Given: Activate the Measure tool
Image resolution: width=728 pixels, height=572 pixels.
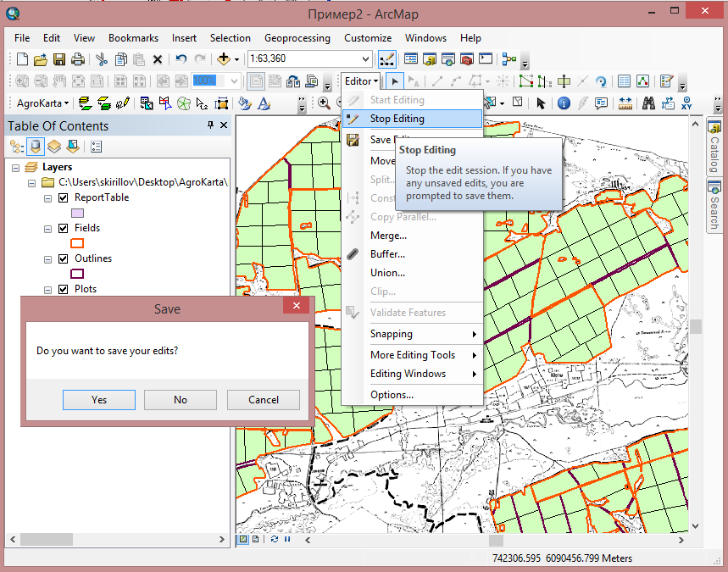Looking at the screenshot, I should [625, 103].
